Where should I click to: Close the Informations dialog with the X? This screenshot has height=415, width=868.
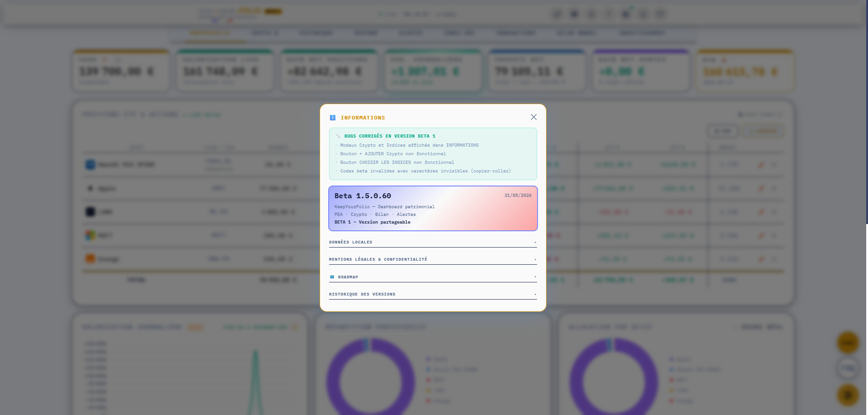click(x=533, y=117)
